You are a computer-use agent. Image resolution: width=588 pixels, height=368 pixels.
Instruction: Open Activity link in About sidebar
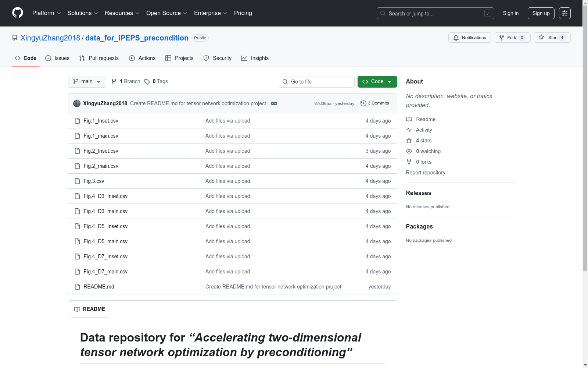pos(419,130)
